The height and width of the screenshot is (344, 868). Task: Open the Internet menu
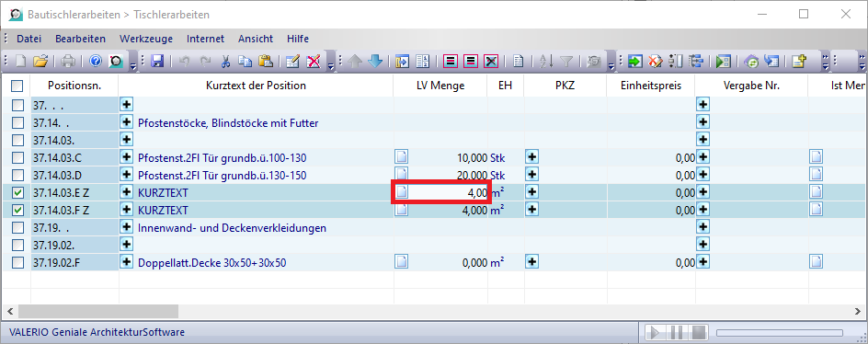[x=205, y=39]
